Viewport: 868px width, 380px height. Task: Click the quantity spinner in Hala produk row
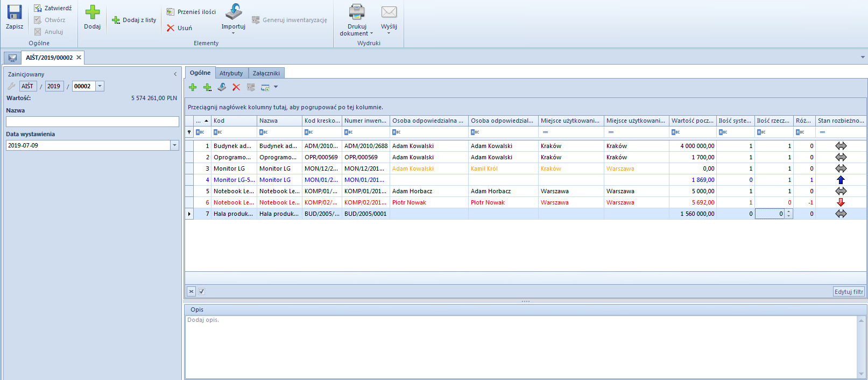pyautogui.click(x=788, y=214)
